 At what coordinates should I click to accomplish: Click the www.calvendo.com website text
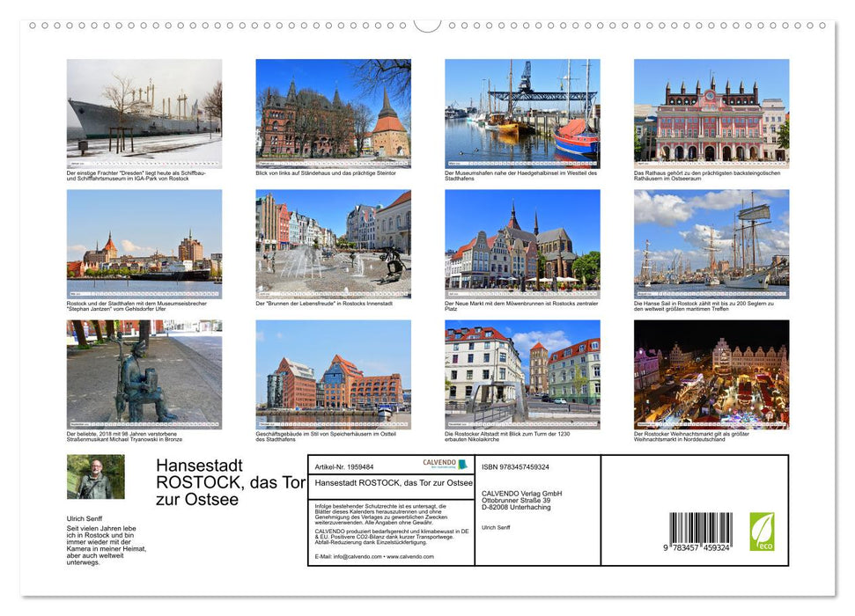(412, 557)
